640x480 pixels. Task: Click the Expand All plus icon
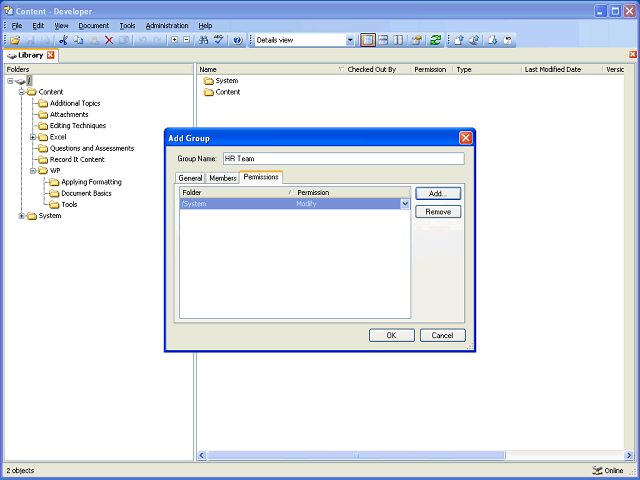tap(175, 40)
